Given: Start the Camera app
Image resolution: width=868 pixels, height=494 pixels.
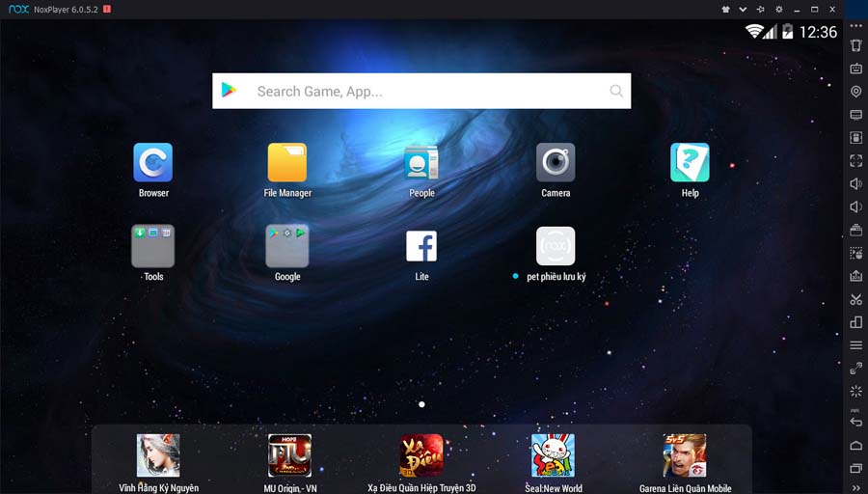Looking at the screenshot, I should tap(556, 162).
